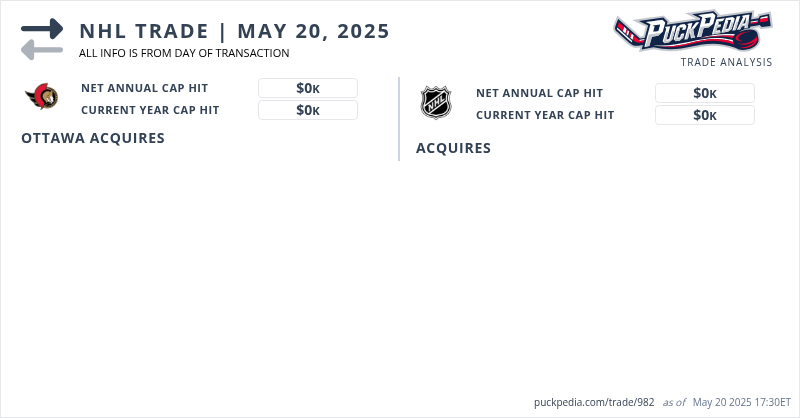Viewport: 800px width, 418px height.
Task: Click 'ALL INFO IS FROM DAY OF TRANSACTION' note
Action: pyautogui.click(x=184, y=53)
